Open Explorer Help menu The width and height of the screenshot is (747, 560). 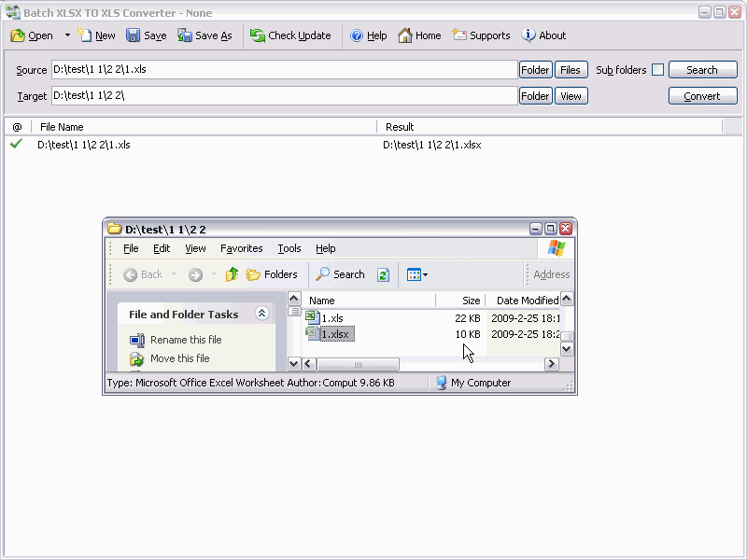[x=325, y=248]
